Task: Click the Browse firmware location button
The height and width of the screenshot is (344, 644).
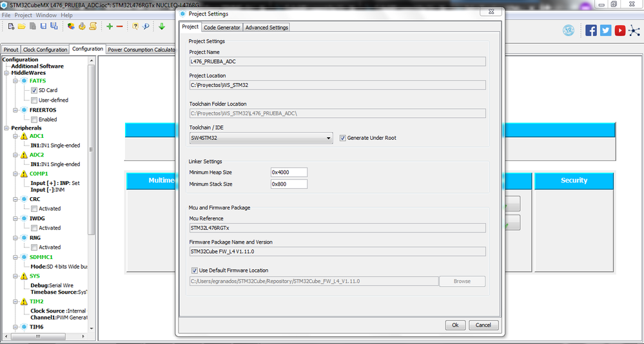Action: click(462, 282)
